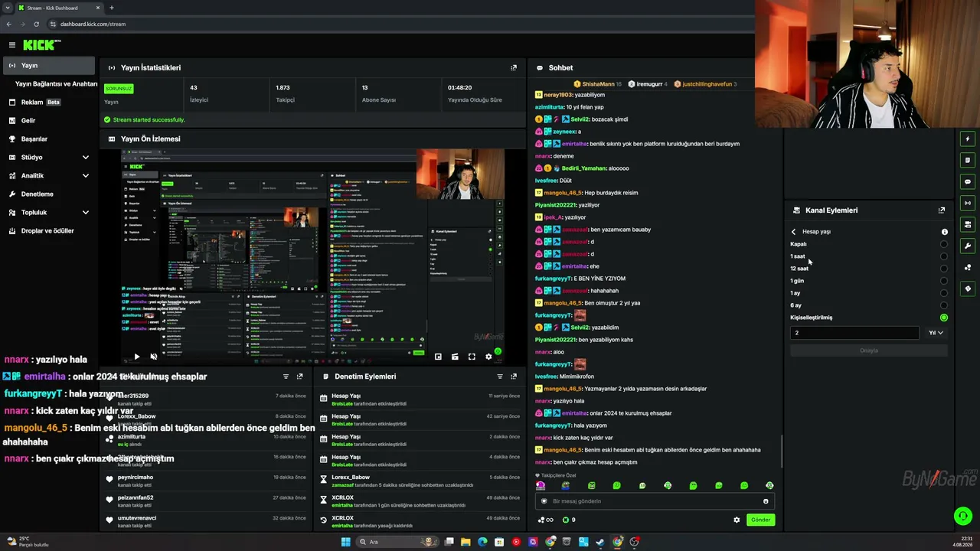Open Steam from the taskbar
This screenshot has height=551, width=980.
pos(600,542)
